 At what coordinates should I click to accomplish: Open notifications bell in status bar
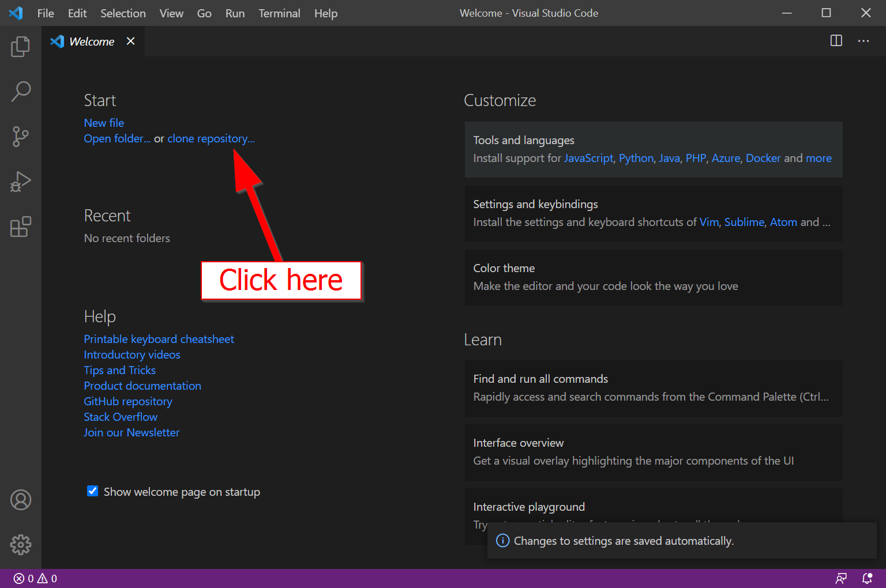point(867,578)
